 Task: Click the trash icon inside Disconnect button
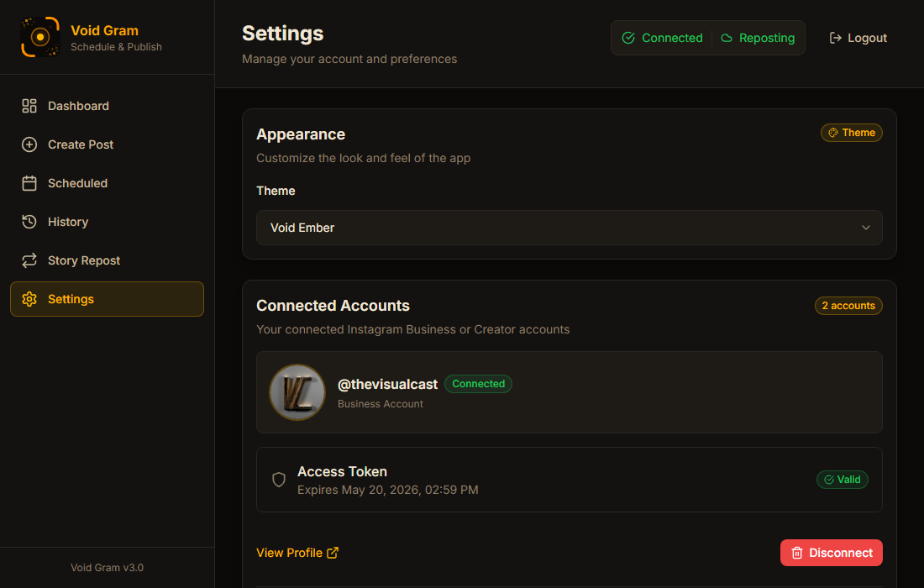coord(796,553)
